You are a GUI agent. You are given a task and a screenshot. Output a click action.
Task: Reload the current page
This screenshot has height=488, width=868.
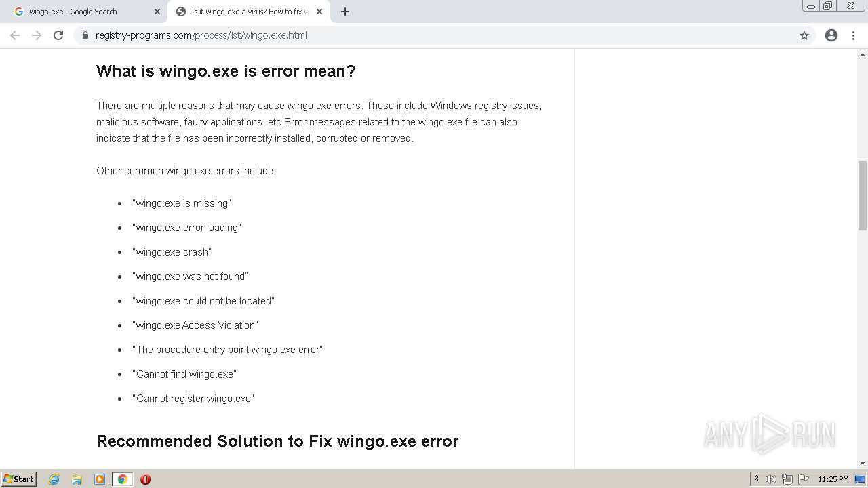tap(58, 35)
